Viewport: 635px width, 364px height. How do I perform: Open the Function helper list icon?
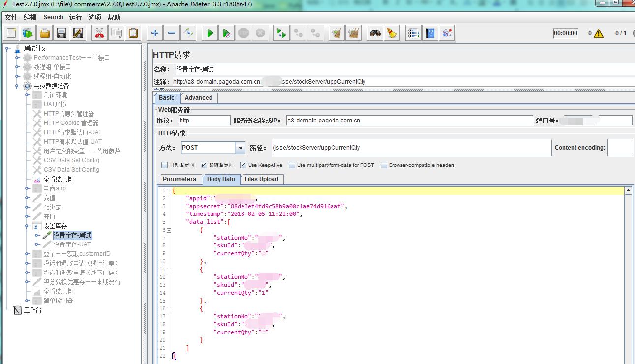click(x=414, y=33)
